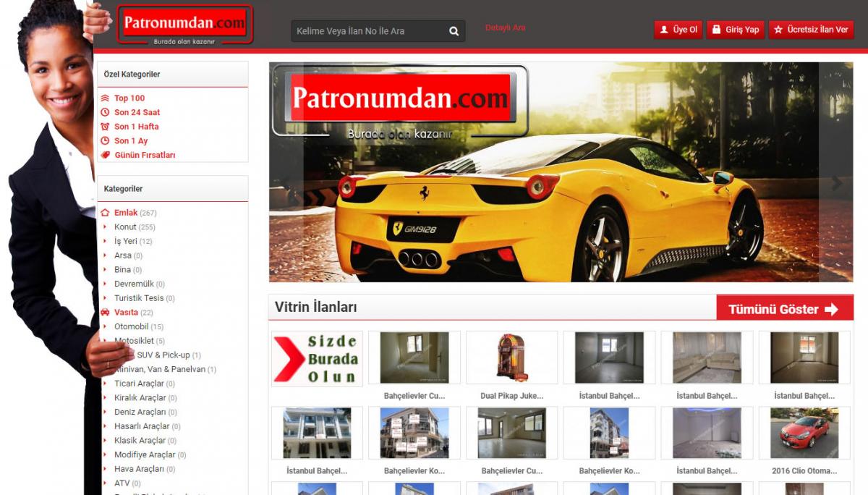
Task: Select the Otomobil subcategory
Action: (x=132, y=326)
